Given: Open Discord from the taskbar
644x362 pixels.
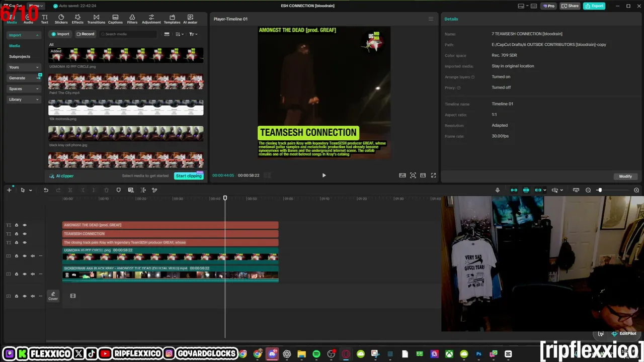Looking at the screenshot, I should point(272,354).
